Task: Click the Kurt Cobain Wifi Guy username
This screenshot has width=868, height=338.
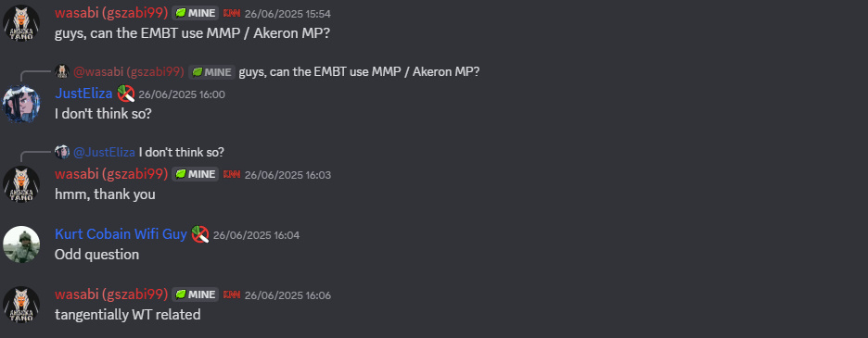Action: [121, 234]
